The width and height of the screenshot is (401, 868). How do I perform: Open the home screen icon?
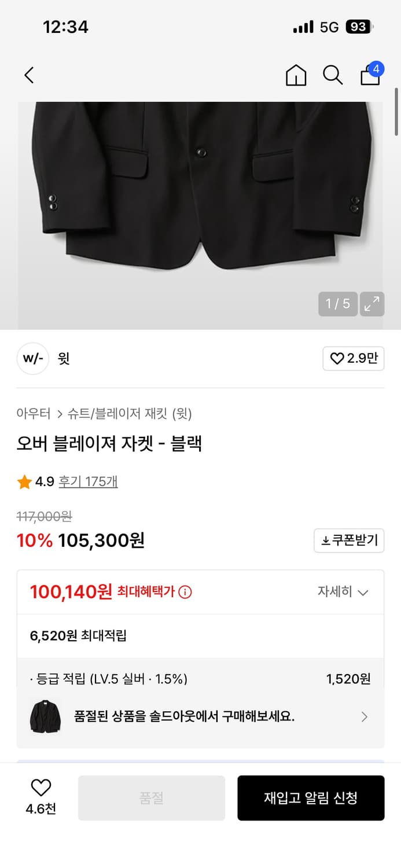tap(296, 75)
